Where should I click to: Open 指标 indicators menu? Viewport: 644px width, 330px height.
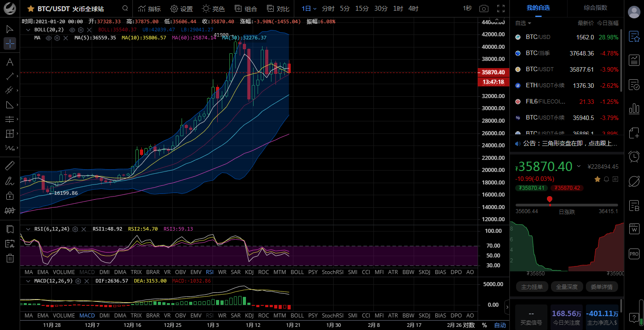click(x=149, y=9)
